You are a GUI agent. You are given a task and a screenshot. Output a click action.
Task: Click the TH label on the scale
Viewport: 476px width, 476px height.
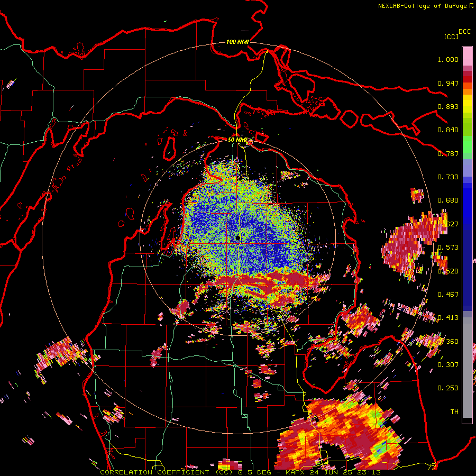454,412
